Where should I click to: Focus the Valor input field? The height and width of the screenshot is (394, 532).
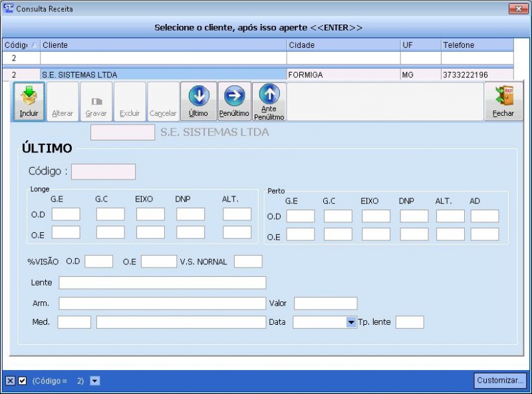click(x=325, y=303)
